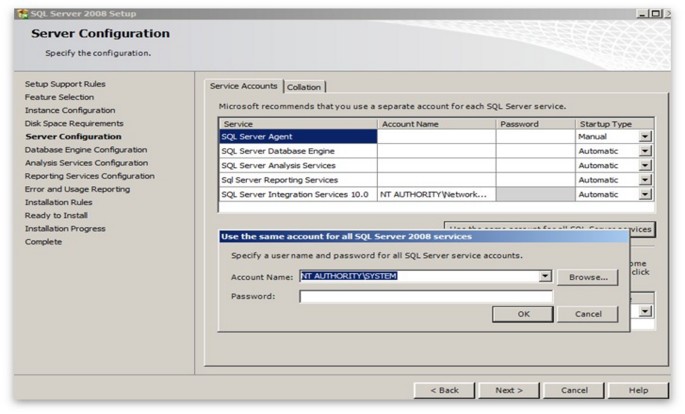Confirm the dialog with OK

pyautogui.click(x=523, y=314)
